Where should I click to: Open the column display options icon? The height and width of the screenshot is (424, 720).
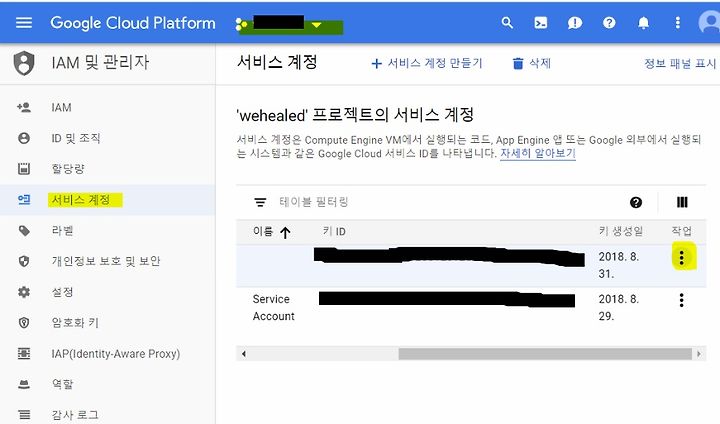682,202
